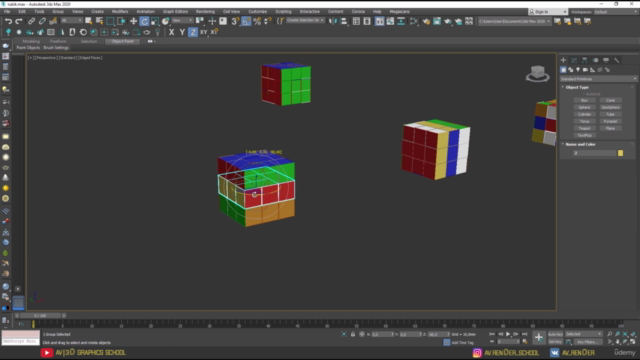Open the Modifiers menu
Image resolution: width=640 pixels, height=360 pixels.
coord(120,12)
